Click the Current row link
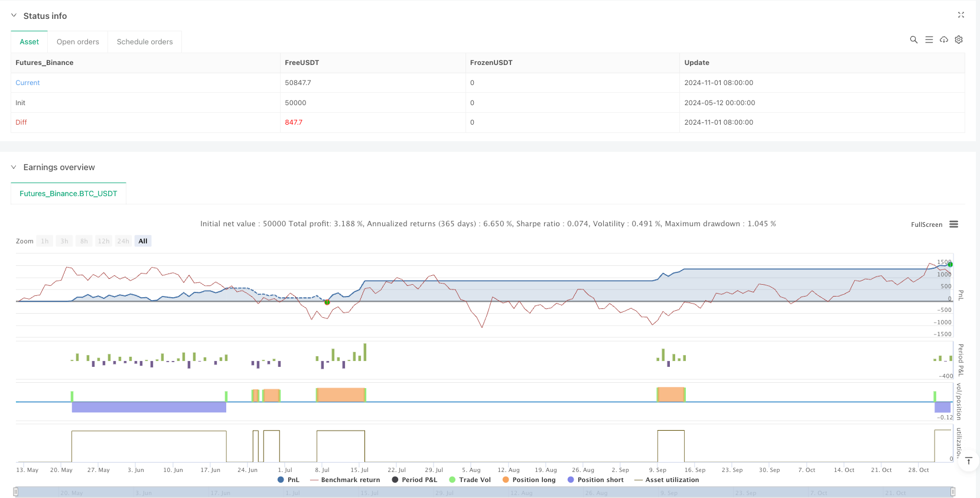This screenshot has width=980, height=498. [28, 83]
